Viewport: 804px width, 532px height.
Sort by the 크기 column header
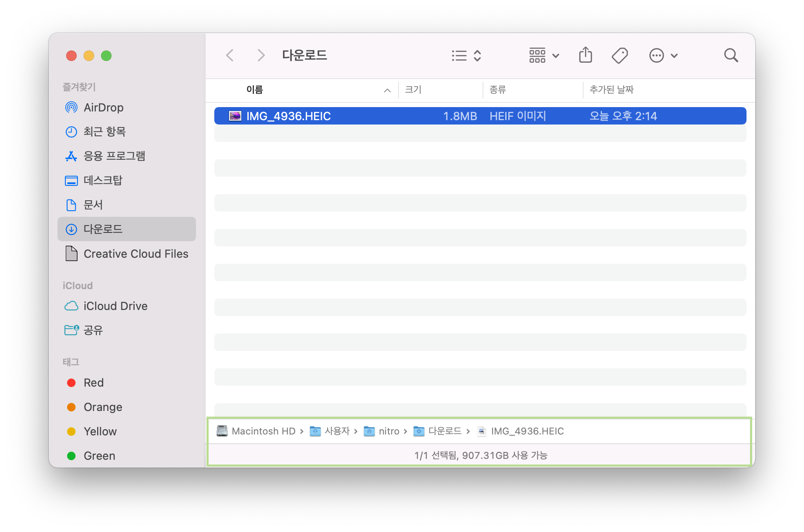click(413, 90)
